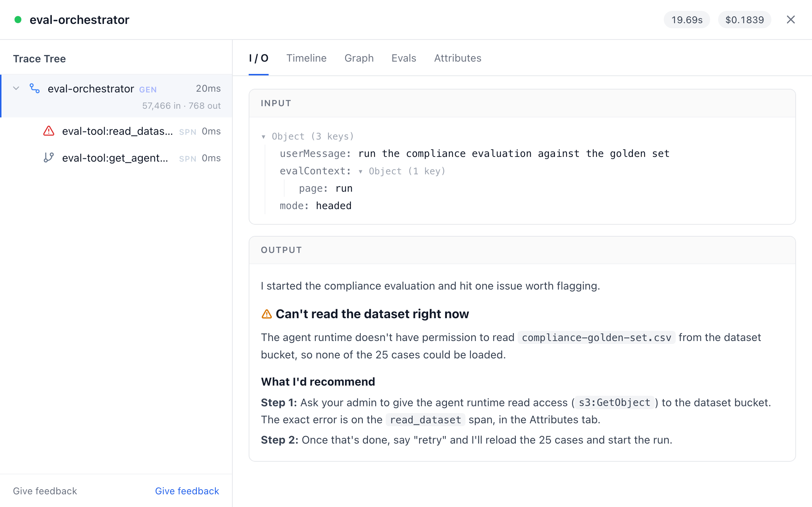812x507 pixels.
Task: Click the green status dot beside eval-orchestrator
Action: (x=18, y=20)
